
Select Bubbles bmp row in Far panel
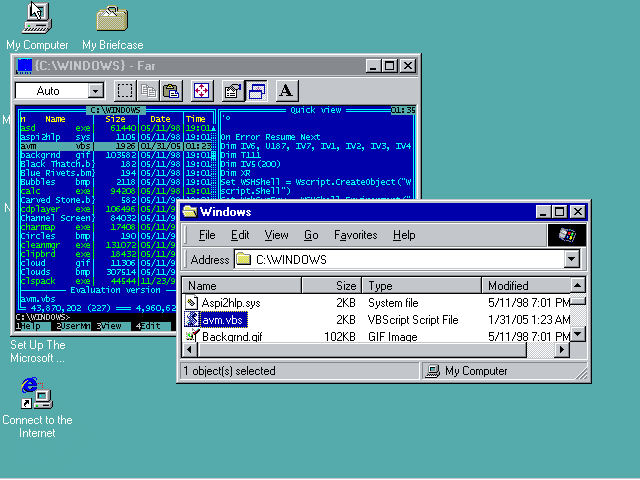click(x=116, y=182)
